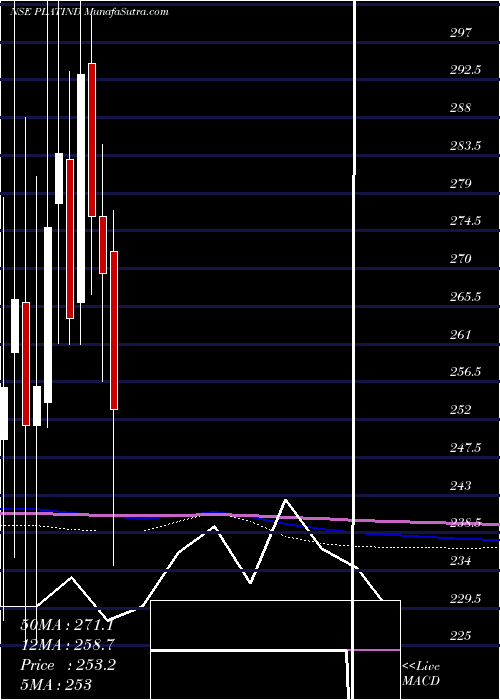Select the 261 price axis label
This screenshot has height=700, width=500.
tap(460, 334)
